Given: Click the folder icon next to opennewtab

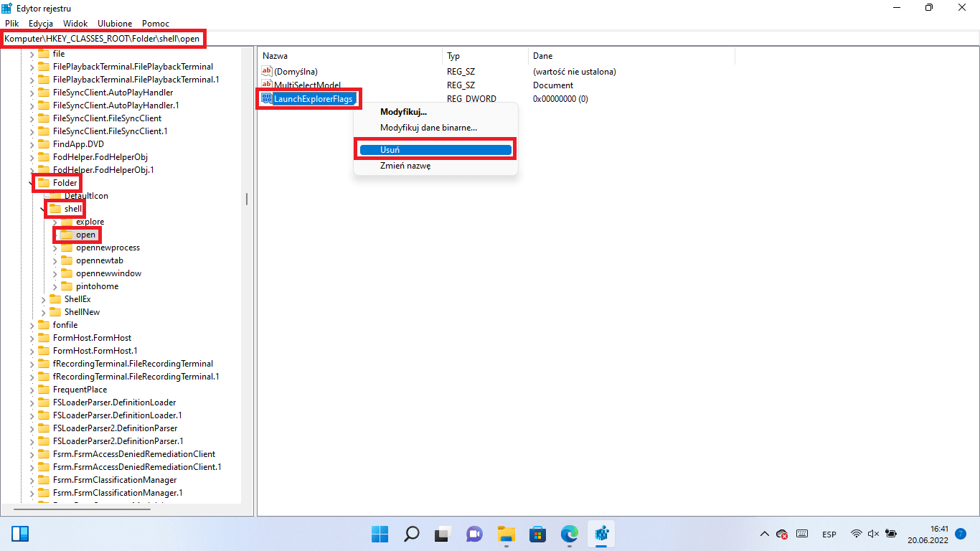Looking at the screenshot, I should pos(67,260).
